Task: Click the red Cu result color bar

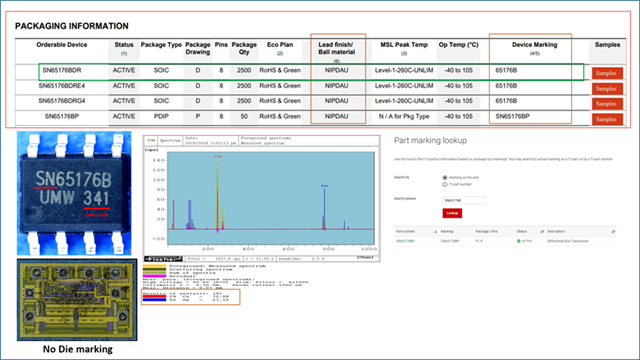Action: click(155, 296)
